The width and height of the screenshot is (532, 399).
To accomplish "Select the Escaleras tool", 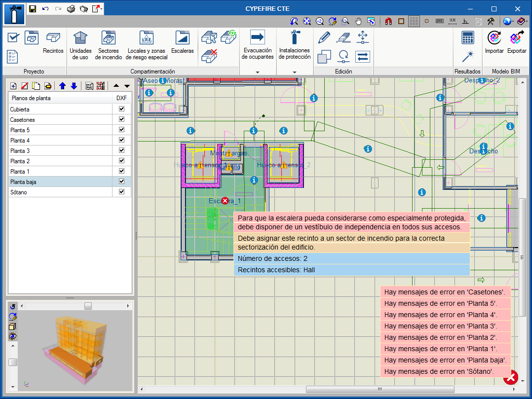I will (x=182, y=42).
